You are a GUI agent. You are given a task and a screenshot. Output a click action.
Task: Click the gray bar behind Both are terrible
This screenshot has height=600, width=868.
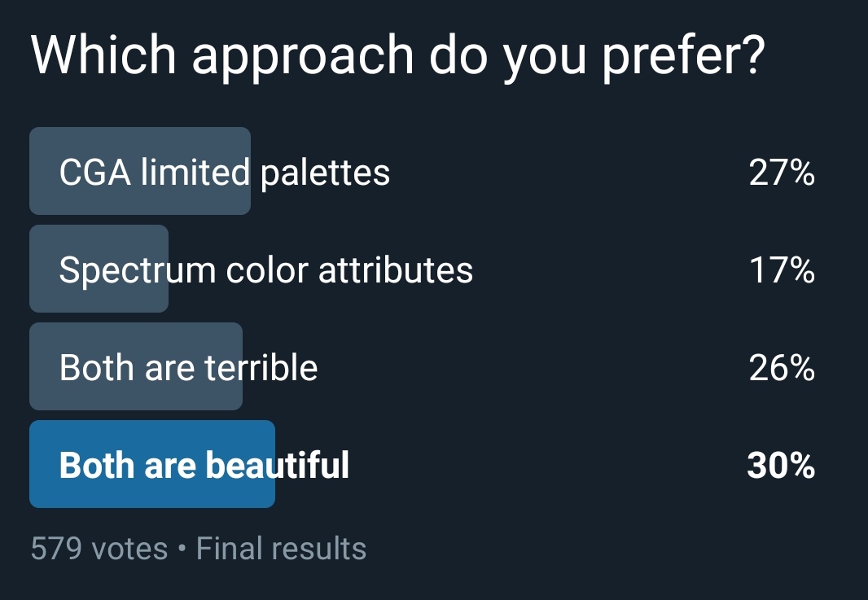136,366
